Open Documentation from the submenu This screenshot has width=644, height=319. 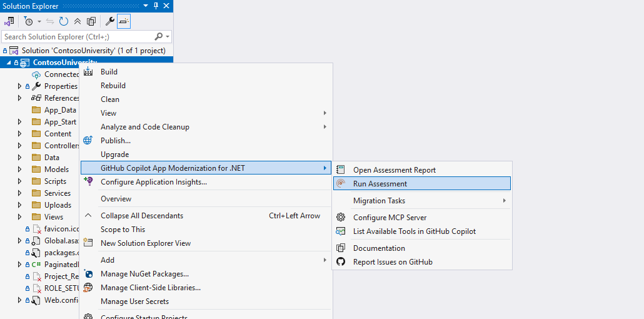coord(422,248)
